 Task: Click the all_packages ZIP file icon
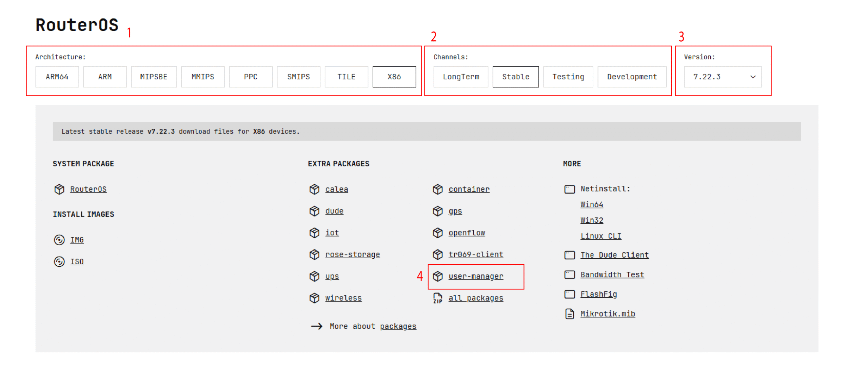click(438, 298)
